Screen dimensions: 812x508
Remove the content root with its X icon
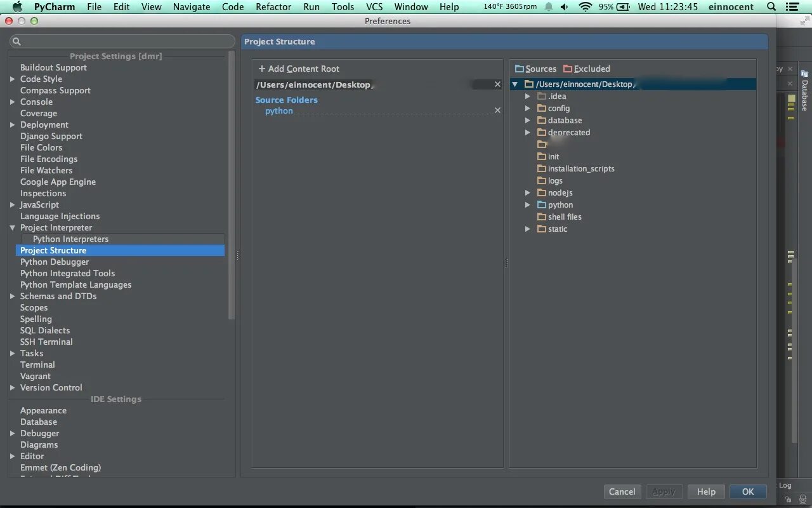[497, 84]
